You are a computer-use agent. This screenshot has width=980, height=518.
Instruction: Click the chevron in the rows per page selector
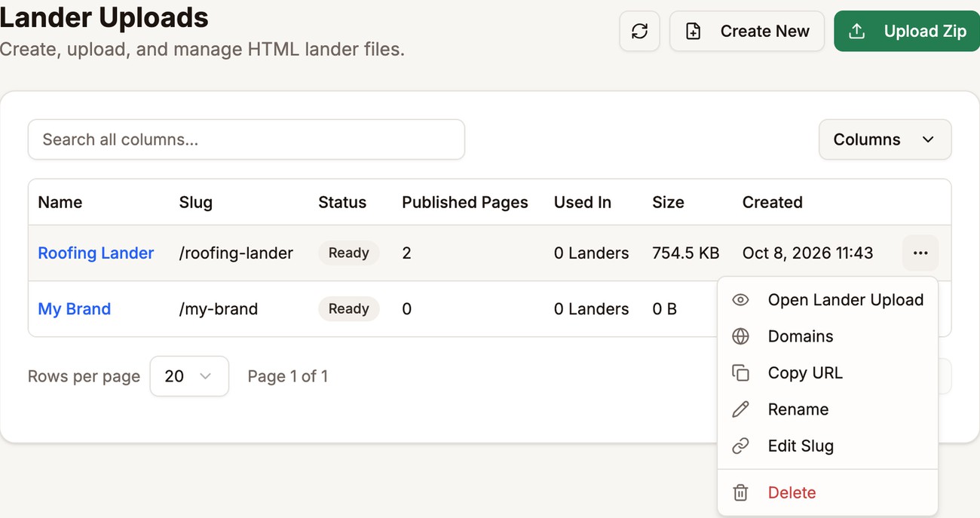tap(205, 376)
